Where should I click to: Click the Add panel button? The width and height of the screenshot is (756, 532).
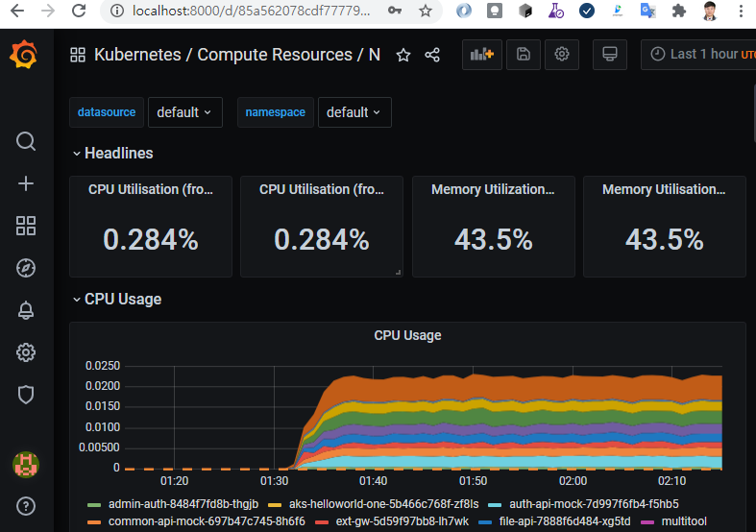(x=482, y=55)
